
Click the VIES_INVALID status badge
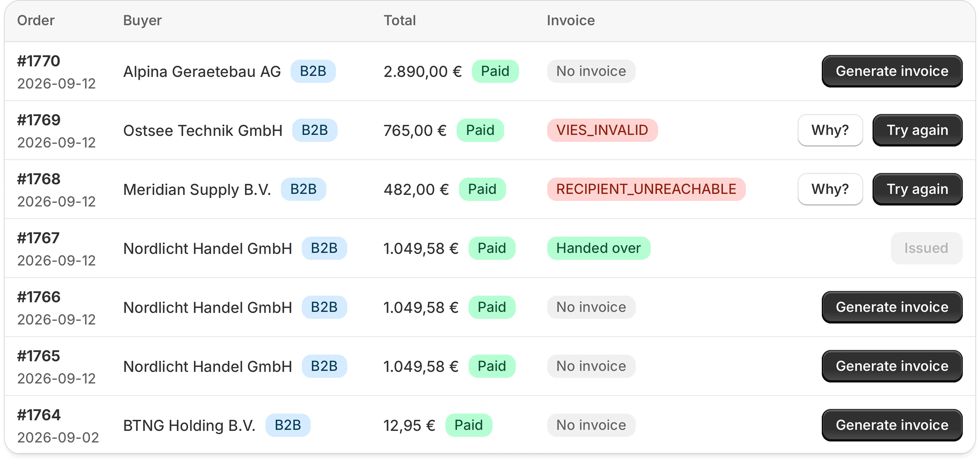click(602, 130)
